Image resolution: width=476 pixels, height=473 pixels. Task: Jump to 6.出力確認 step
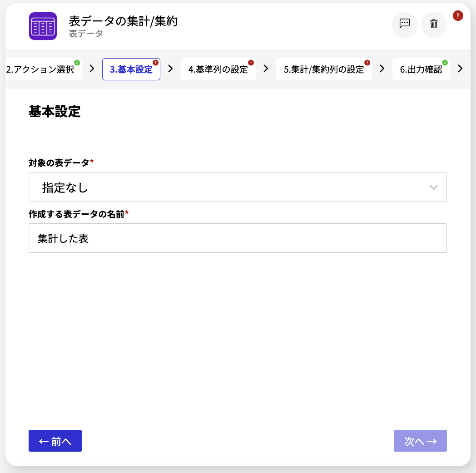(421, 69)
